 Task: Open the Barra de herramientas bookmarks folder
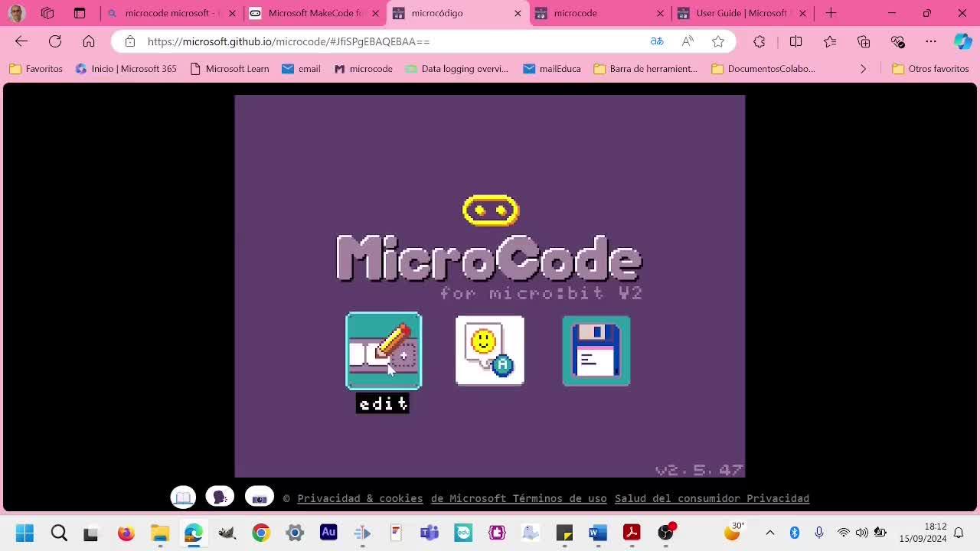tap(645, 69)
